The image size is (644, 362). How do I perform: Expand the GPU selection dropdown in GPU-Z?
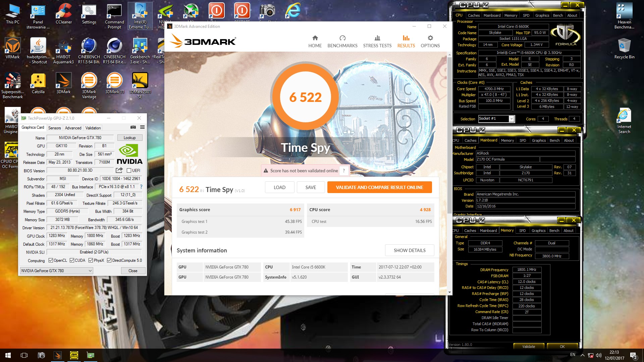56,271
